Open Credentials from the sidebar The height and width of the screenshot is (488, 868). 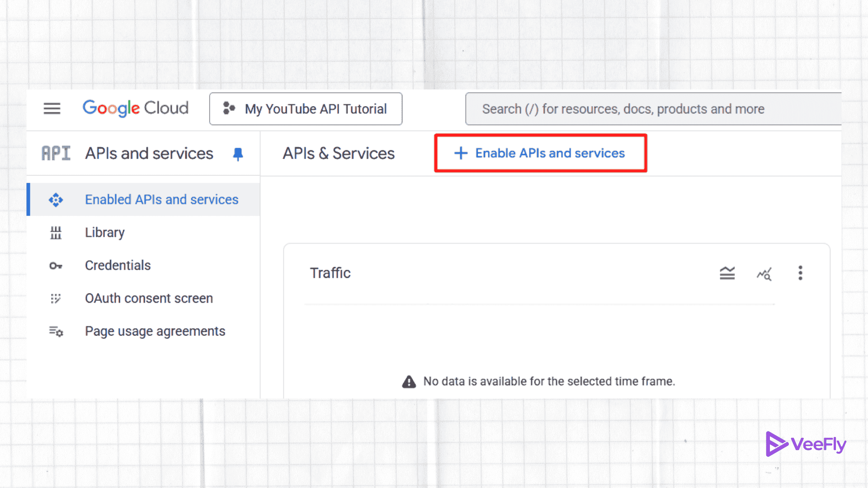tap(118, 266)
